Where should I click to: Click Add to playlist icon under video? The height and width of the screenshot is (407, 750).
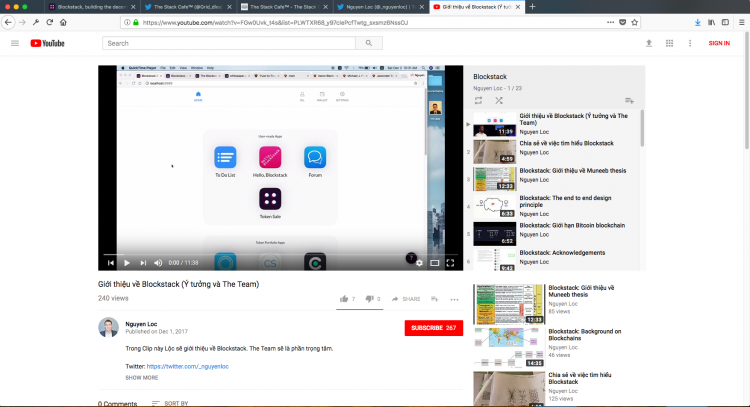pyautogui.click(x=435, y=299)
